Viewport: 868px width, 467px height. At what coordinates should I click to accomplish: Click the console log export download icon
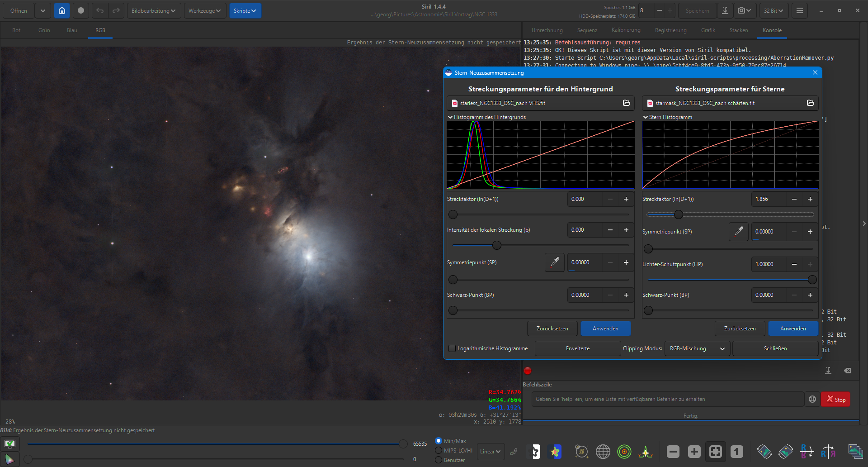tap(828, 371)
